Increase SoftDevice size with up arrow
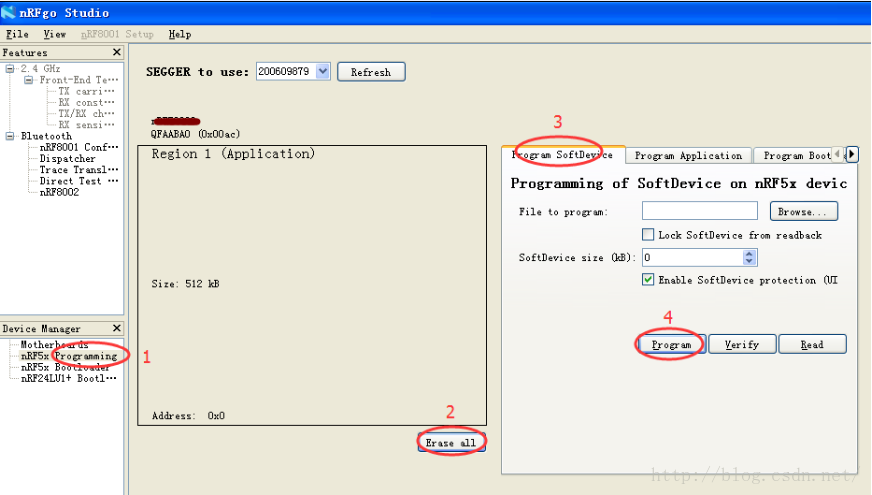 pos(749,253)
